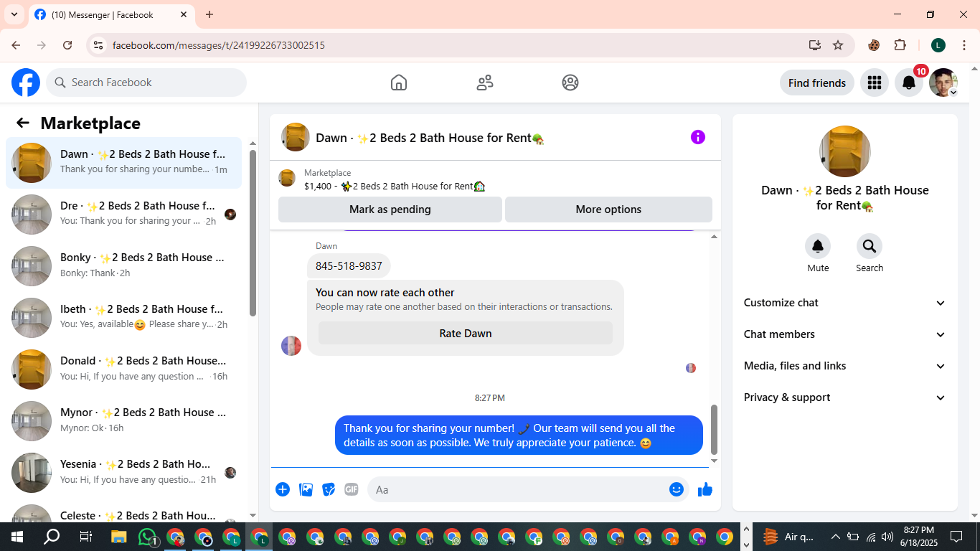This screenshot has width=980, height=551.
Task: Open the account profile picture menu
Action: (x=943, y=83)
